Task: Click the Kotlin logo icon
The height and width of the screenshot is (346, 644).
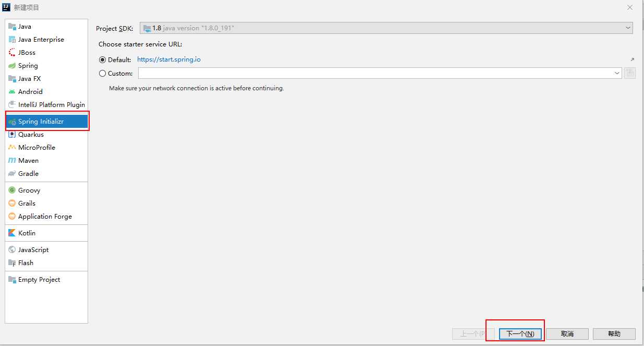Action: [13, 233]
